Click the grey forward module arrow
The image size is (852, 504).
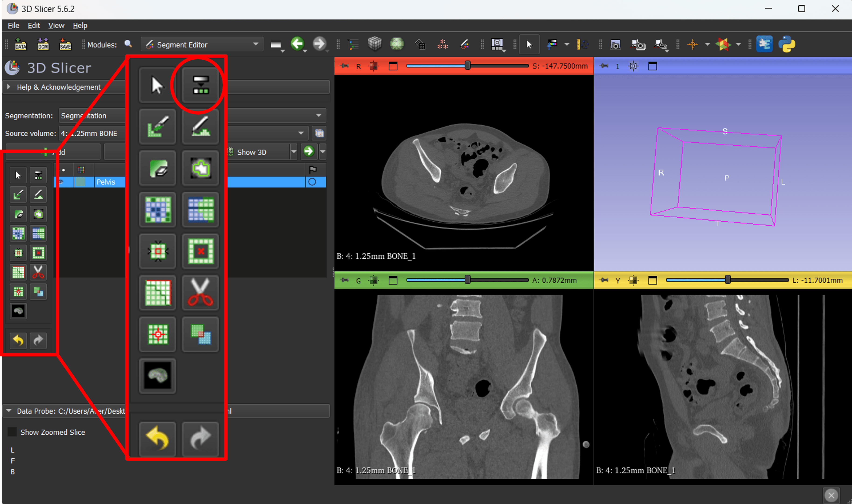[319, 44]
